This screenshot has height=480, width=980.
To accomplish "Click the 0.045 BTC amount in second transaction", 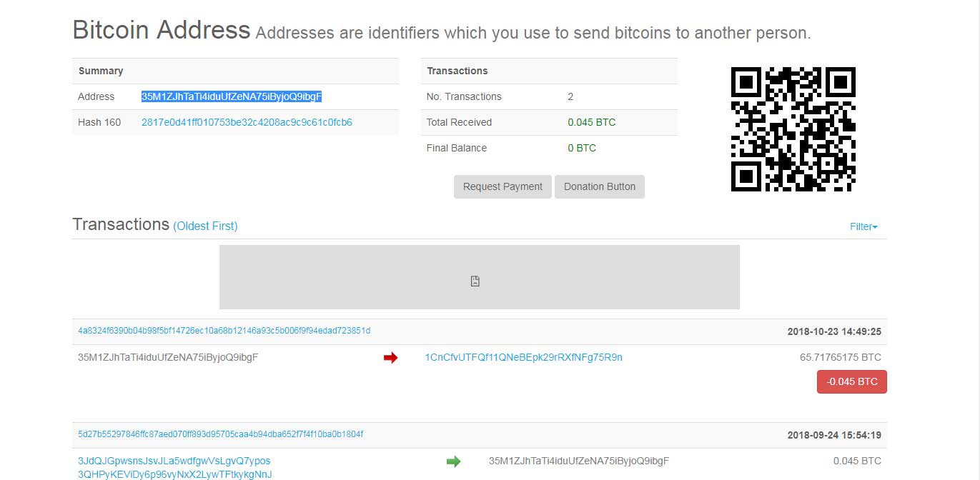I will pyautogui.click(x=857, y=461).
